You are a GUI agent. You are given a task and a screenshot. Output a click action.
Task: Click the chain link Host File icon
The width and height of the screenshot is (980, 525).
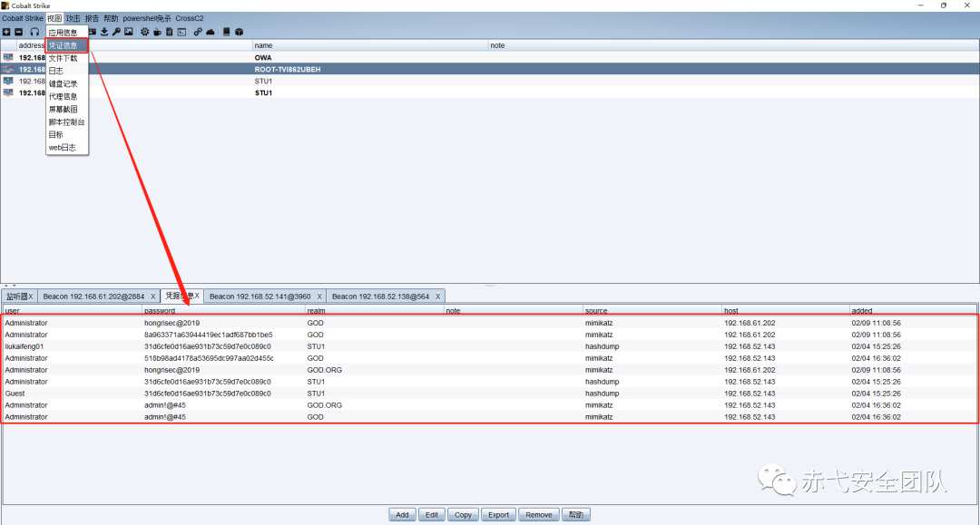(x=198, y=32)
